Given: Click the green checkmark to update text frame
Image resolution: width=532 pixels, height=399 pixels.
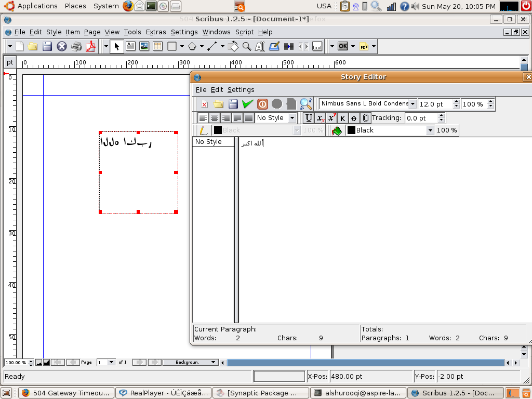Looking at the screenshot, I should tap(247, 104).
